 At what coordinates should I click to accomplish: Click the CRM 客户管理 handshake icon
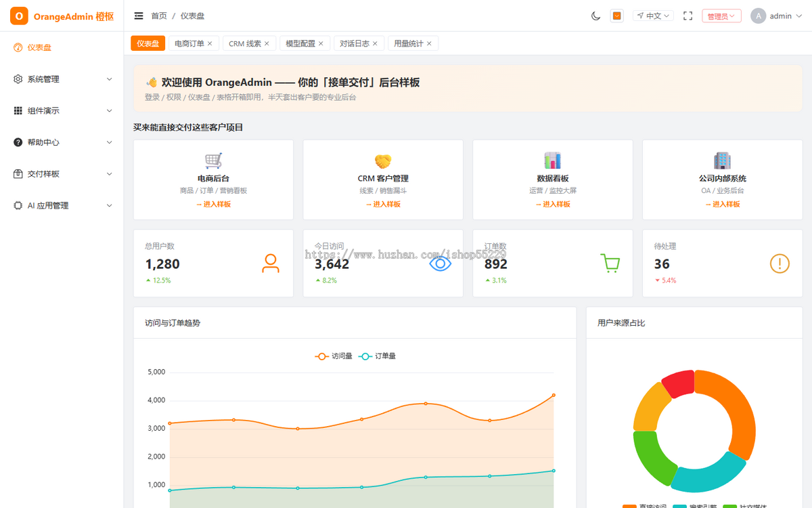(383, 161)
